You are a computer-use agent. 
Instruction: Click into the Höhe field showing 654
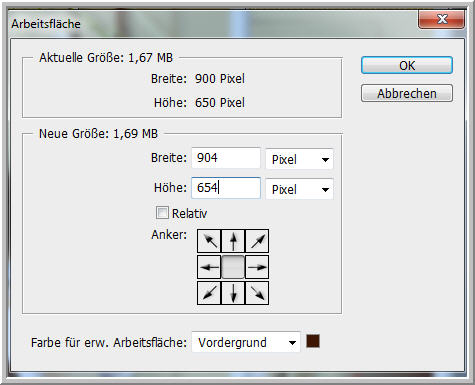tap(226, 188)
